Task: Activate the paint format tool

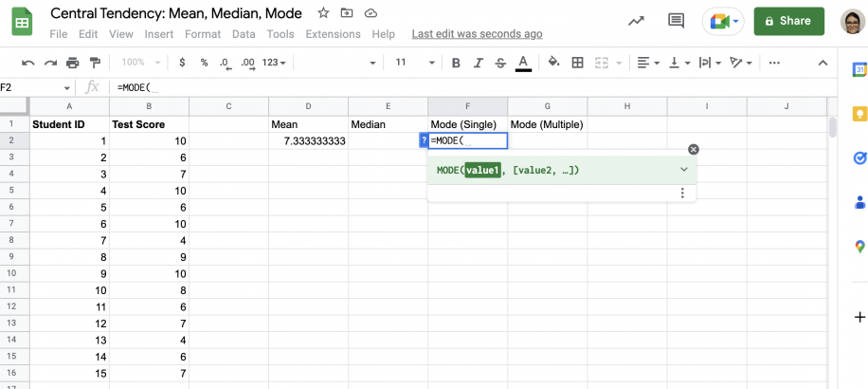Action: coord(95,63)
